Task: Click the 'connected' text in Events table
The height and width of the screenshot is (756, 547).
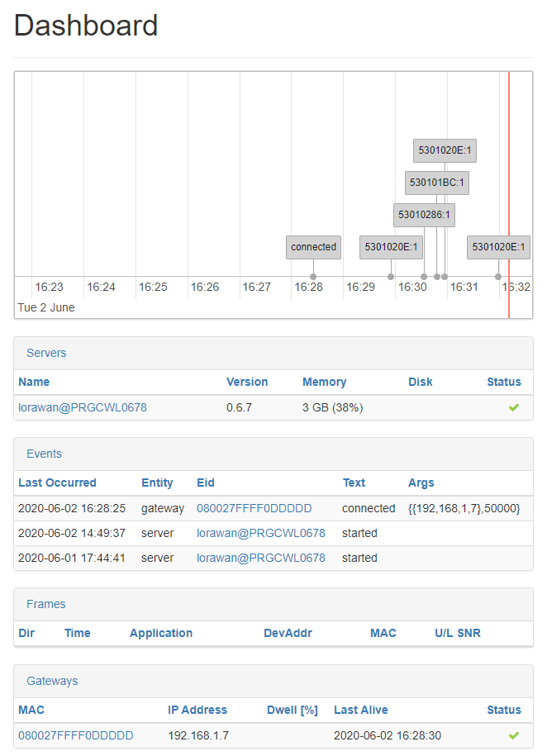Action: pyautogui.click(x=369, y=509)
